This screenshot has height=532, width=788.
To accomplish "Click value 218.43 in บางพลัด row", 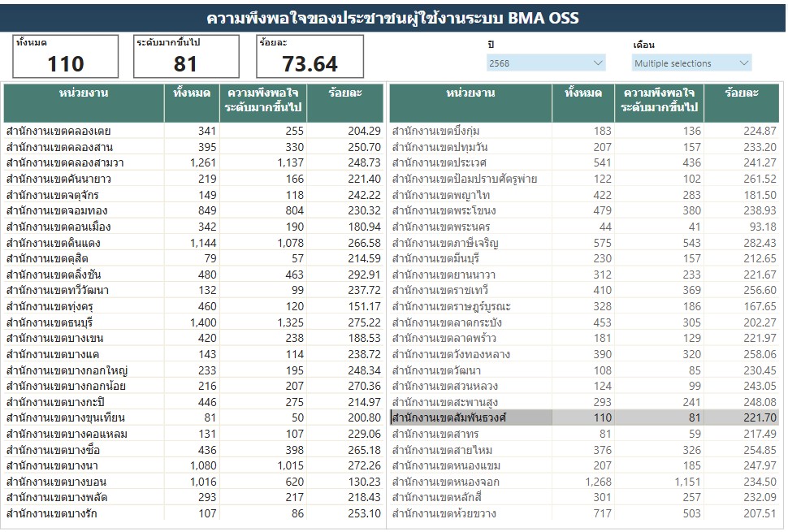I will click(x=365, y=497).
